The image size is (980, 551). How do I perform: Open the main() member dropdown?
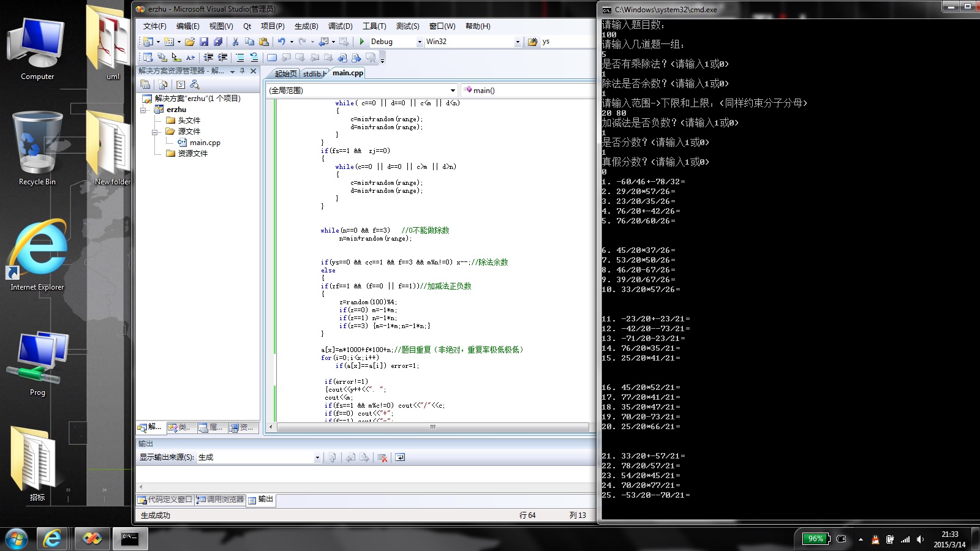click(x=529, y=90)
